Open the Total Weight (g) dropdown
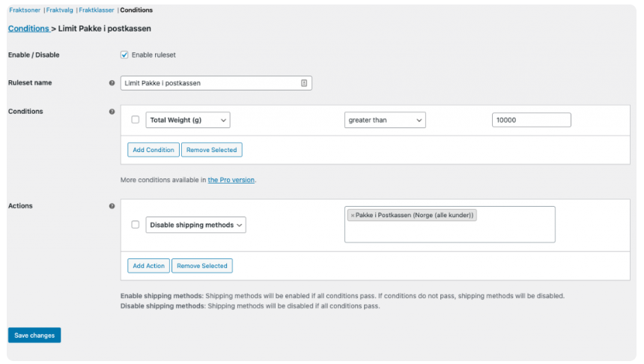644x364 pixels. coord(188,120)
